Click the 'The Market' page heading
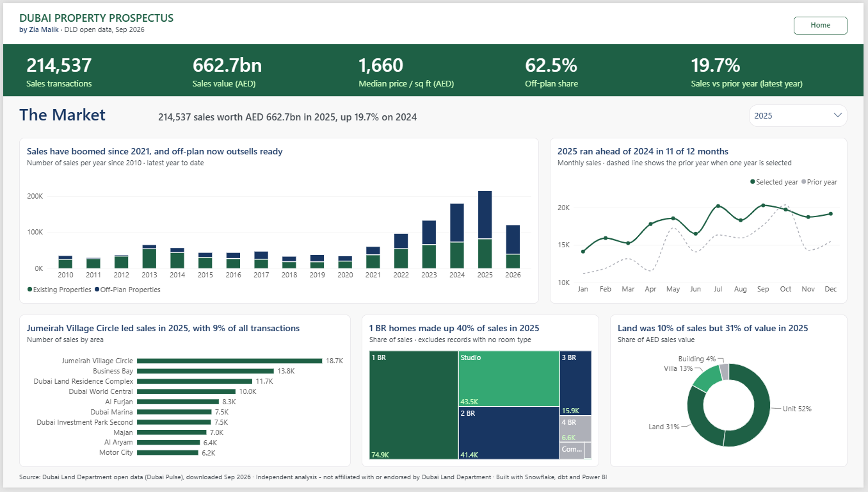The height and width of the screenshot is (492, 868). pyautogui.click(x=62, y=115)
